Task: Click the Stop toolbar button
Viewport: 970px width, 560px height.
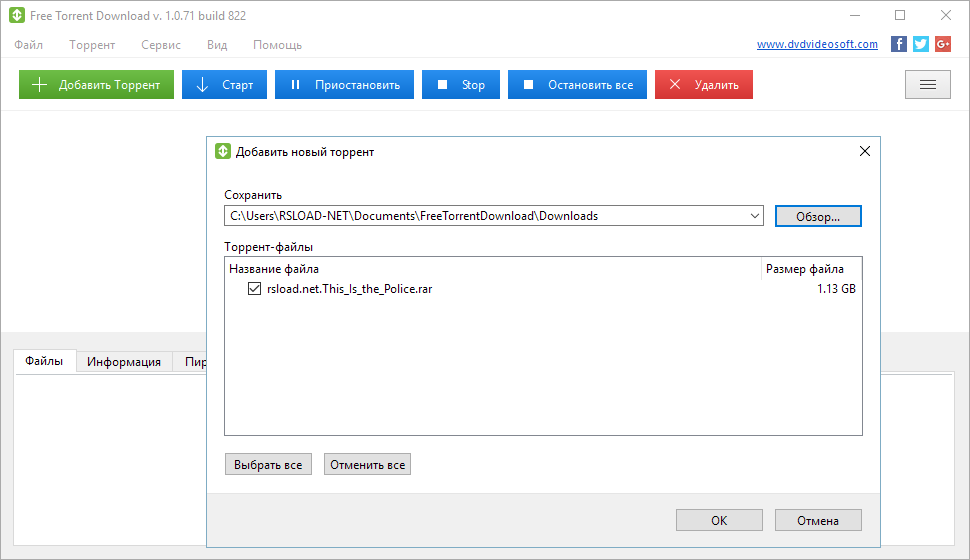Action: (x=461, y=85)
